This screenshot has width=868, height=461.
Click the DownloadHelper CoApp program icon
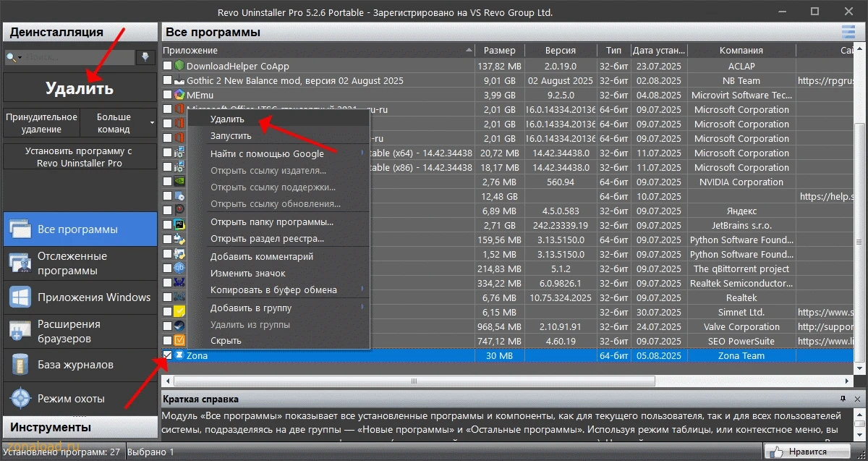click(x=180, y=66)
